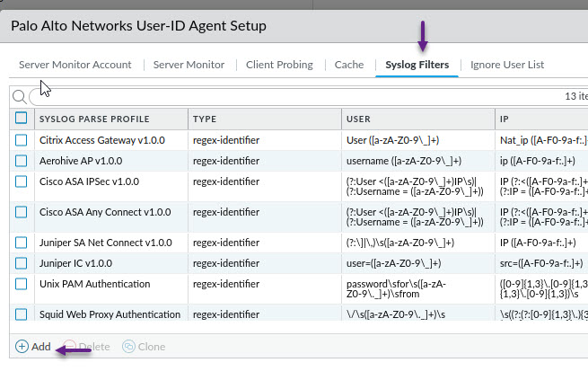This screenshot has width=588, height=380.
Task: Click the search magnifier icon
Action: tap(19, 97)
